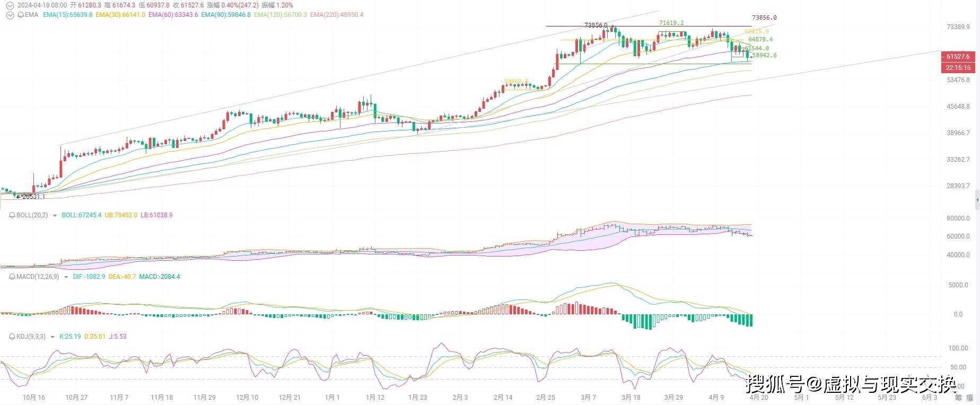
Task: Click the 73389.9 price axis label
Action: [958, 27]
